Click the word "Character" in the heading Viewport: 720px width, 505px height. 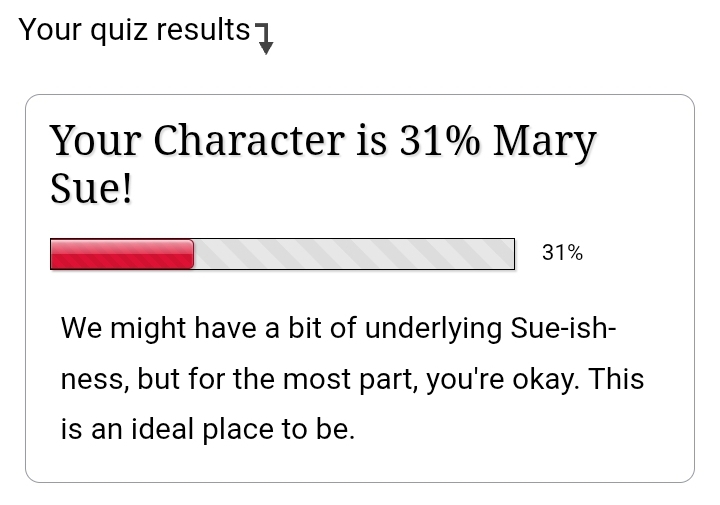pos(247,141)
